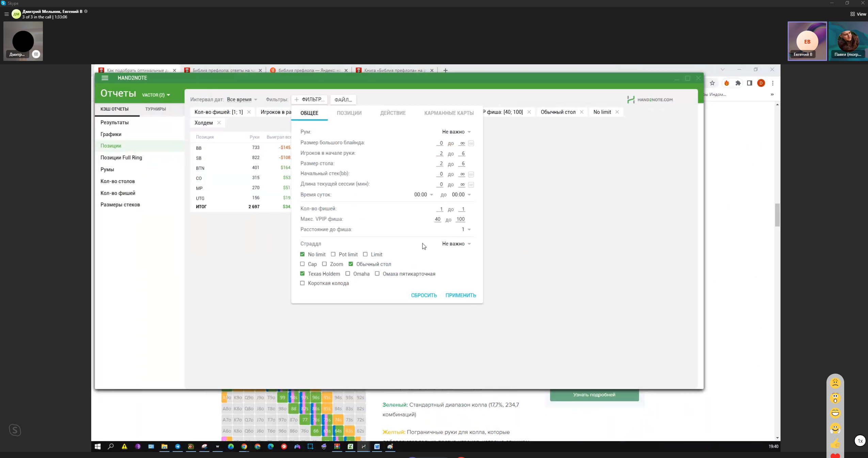
Task: Uncheck the No limit checkbox
Action: pos(302,254)
